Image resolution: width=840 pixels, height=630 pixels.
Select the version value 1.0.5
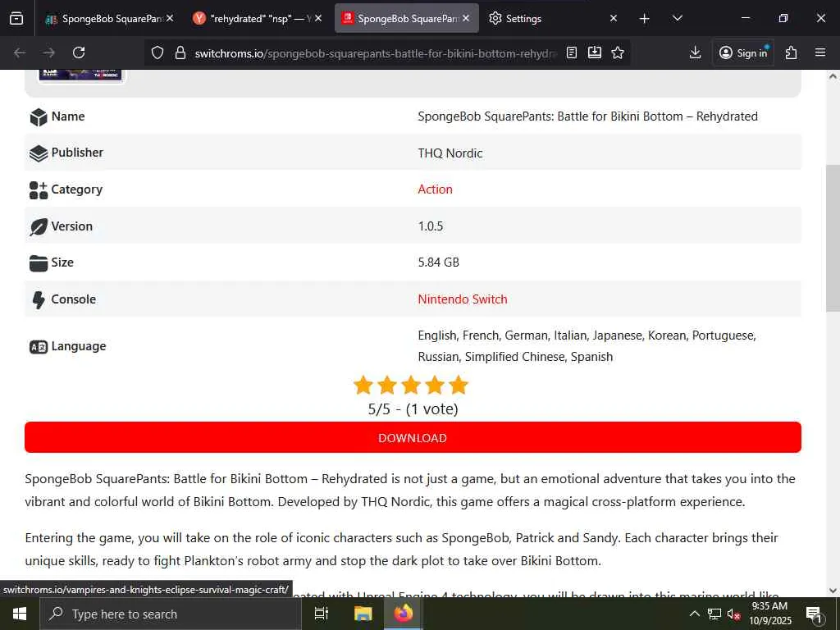tap(430, 226)
